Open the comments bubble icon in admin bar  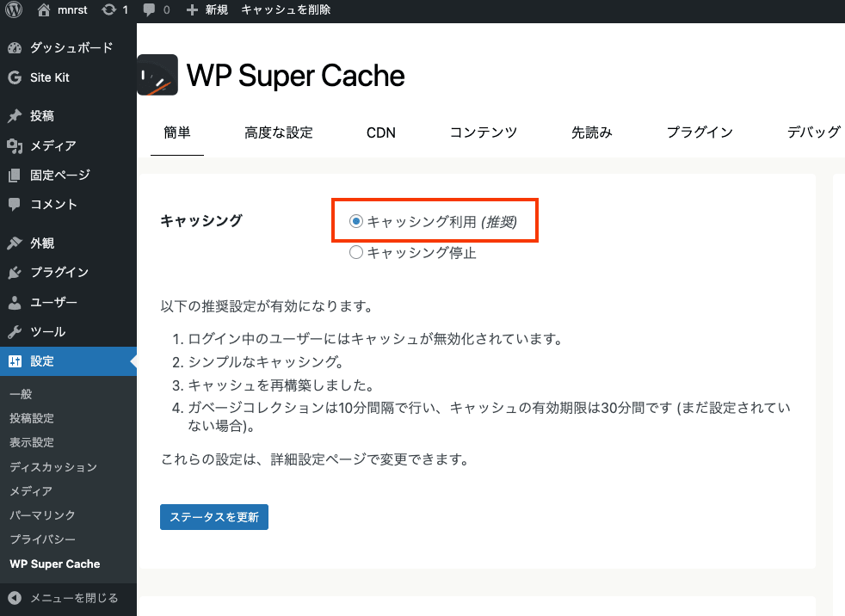(149, 9)
